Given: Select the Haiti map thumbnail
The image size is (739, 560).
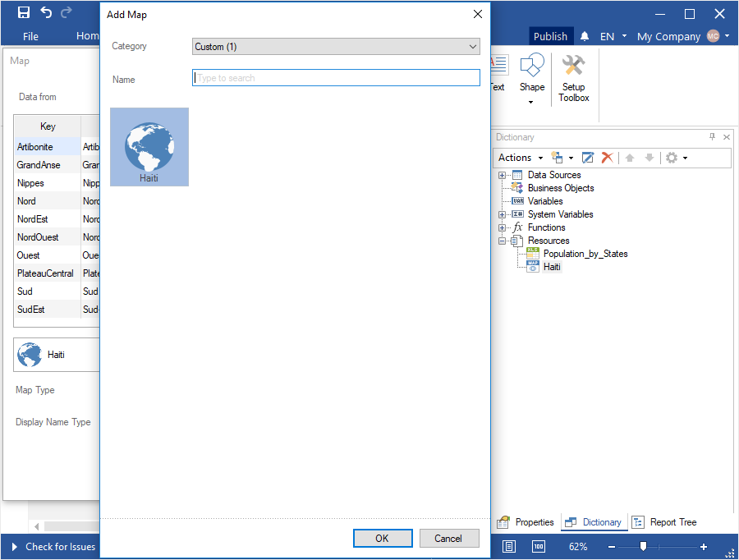Looking at the screenshot, I should coord(149,146).
